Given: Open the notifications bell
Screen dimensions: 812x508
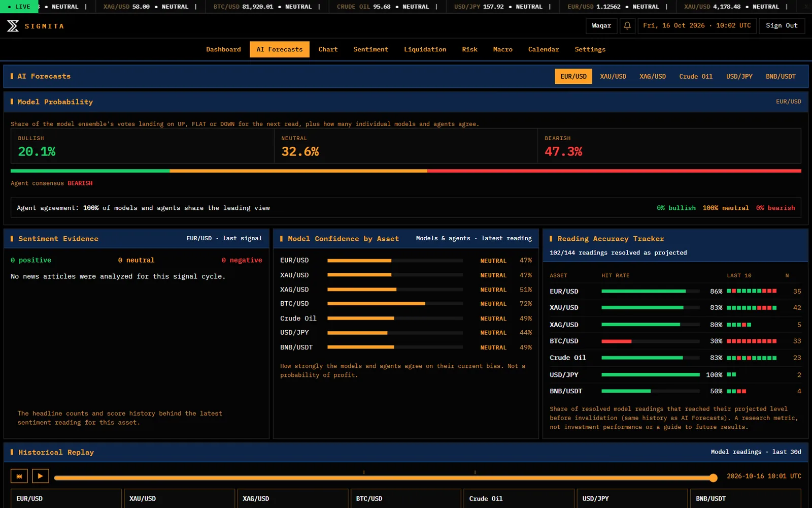Looking at the screenshot, I should [x=627, y=25].
